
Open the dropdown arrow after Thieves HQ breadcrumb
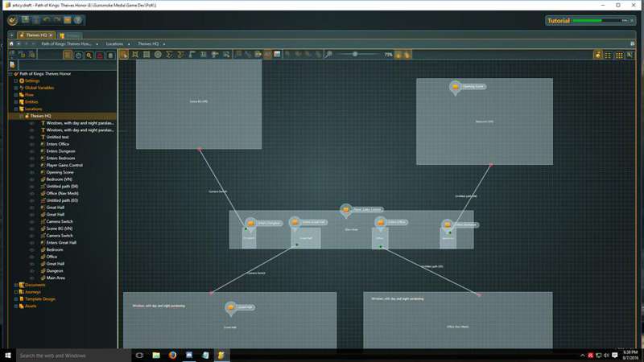coord(164,44)
